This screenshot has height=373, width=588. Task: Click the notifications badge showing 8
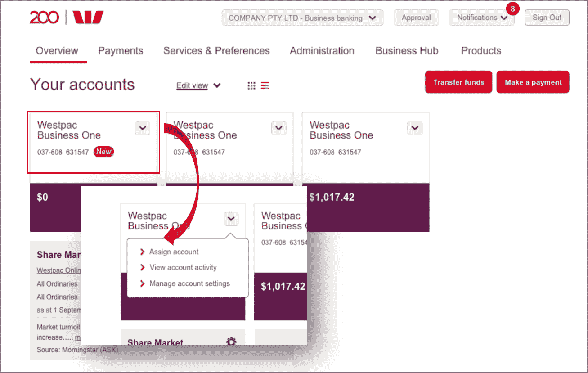tap(512, 9)
